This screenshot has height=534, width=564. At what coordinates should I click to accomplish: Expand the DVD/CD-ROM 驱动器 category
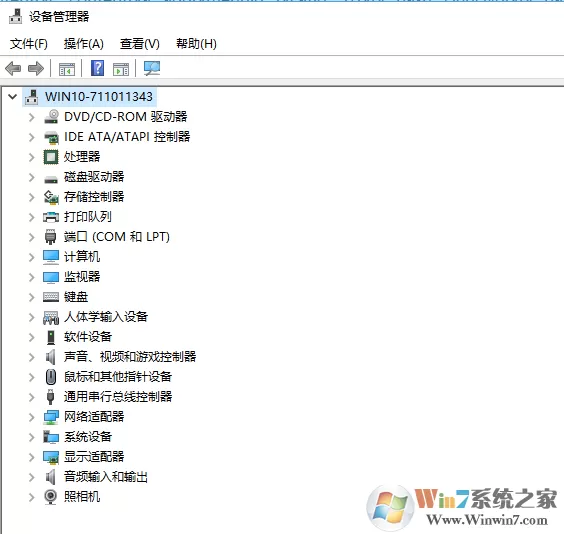click(x=32, y=117)
